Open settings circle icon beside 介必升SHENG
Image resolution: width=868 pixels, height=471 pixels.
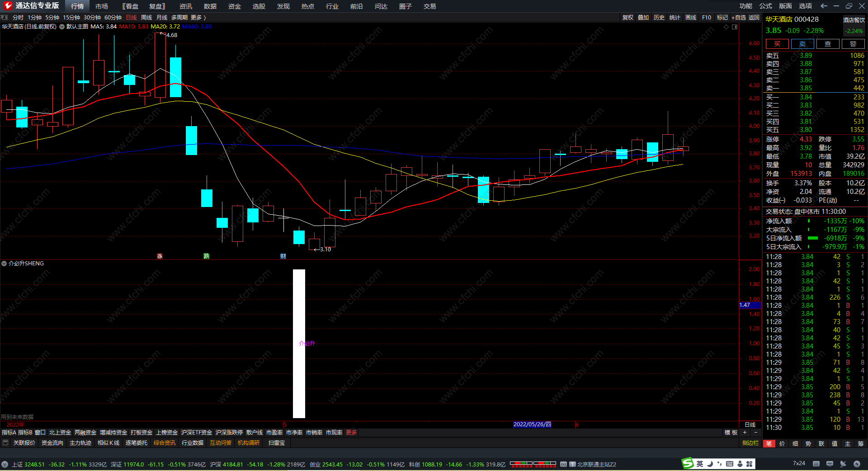pyautogui.click(x=4, y=264)
